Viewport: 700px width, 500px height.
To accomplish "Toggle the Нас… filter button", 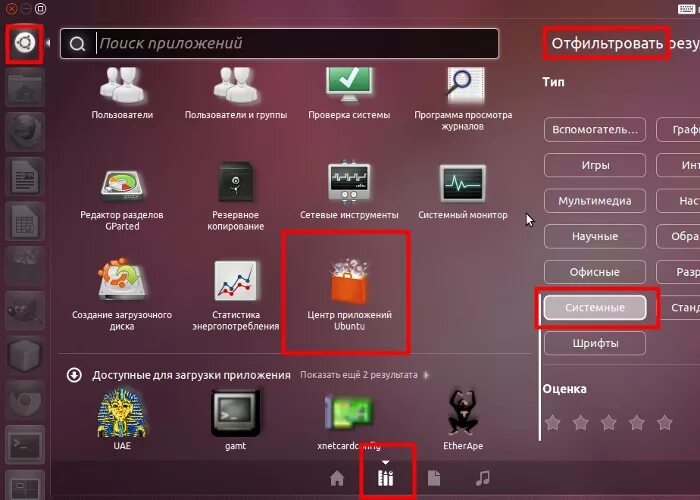I will [678, 201].
